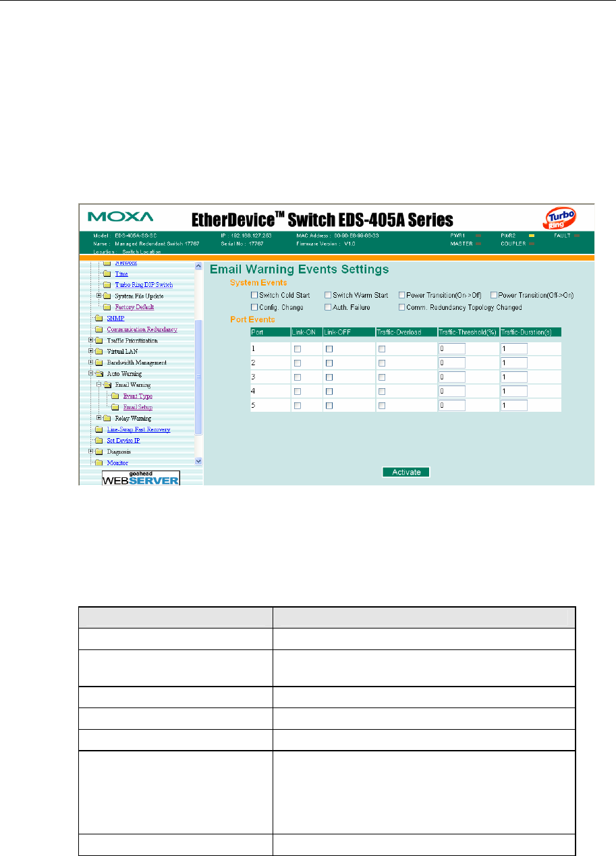
Task: Click the folder icon beside Monitor
Action: (100, 463)
